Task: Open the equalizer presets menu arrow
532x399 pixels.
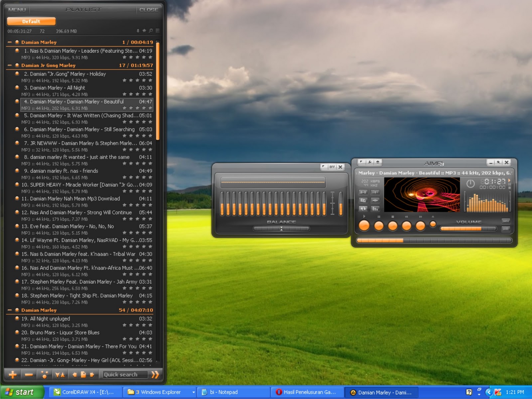Action: point(324,167)
